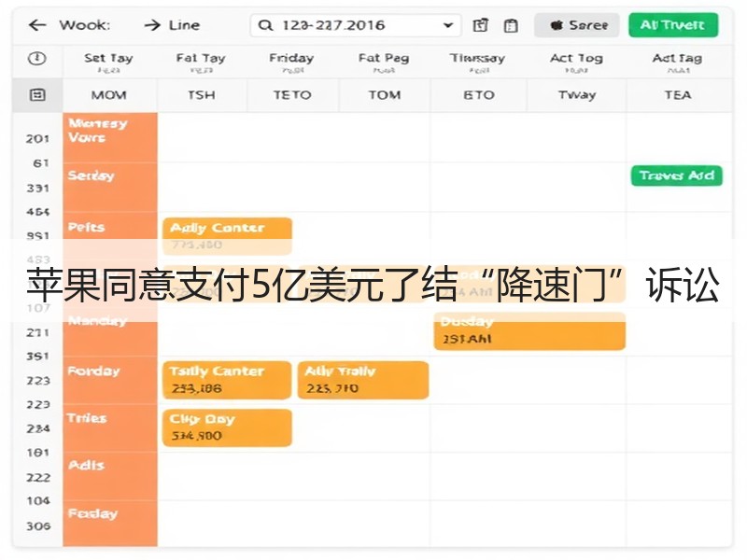
Task: Click the TSH sub-header
Action: pyautogui.click(x=201, y=95)
